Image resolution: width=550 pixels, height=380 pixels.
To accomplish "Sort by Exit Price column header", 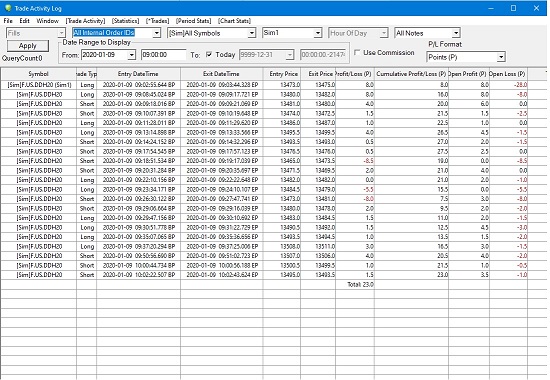I will point(318,74).
